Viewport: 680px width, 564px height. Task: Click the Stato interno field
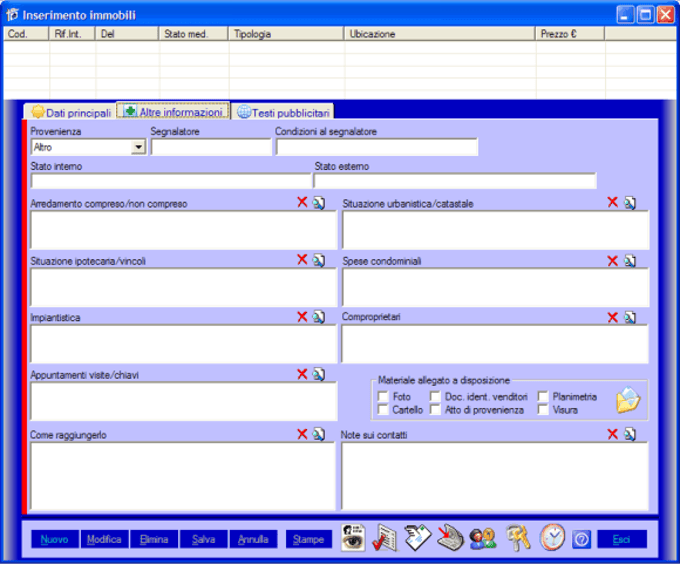pos(171,181)
